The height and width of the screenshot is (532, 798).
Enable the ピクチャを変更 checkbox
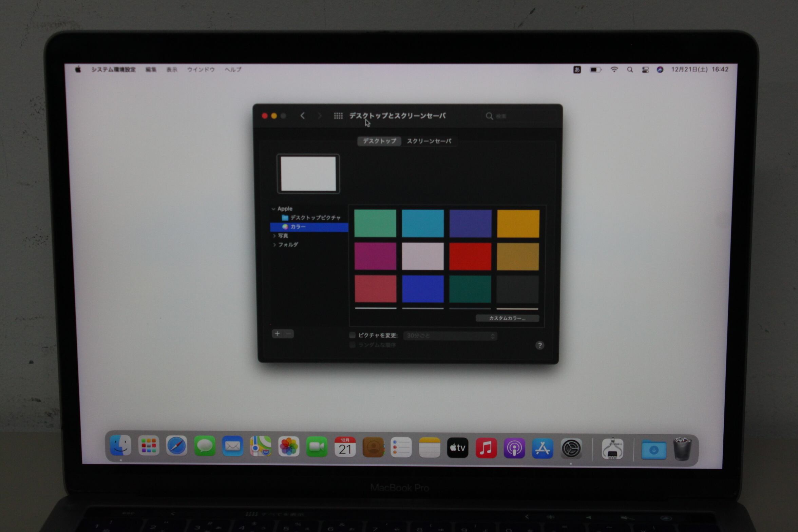pos(352,336)
